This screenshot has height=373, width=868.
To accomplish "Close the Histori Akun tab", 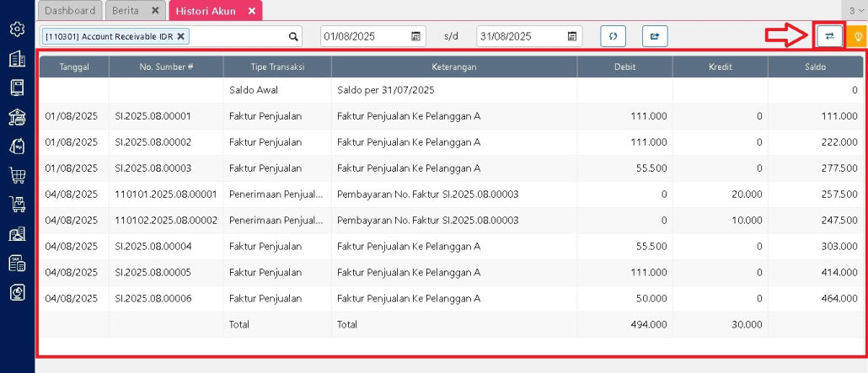I will coord(252,11).
